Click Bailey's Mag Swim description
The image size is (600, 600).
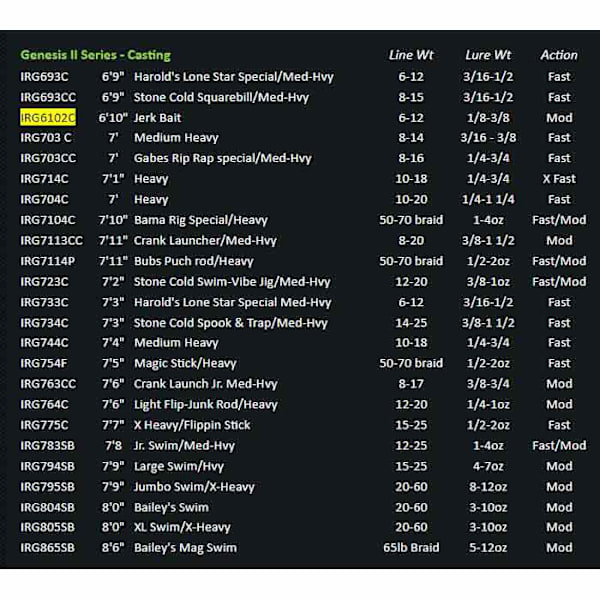pos(185,548)
